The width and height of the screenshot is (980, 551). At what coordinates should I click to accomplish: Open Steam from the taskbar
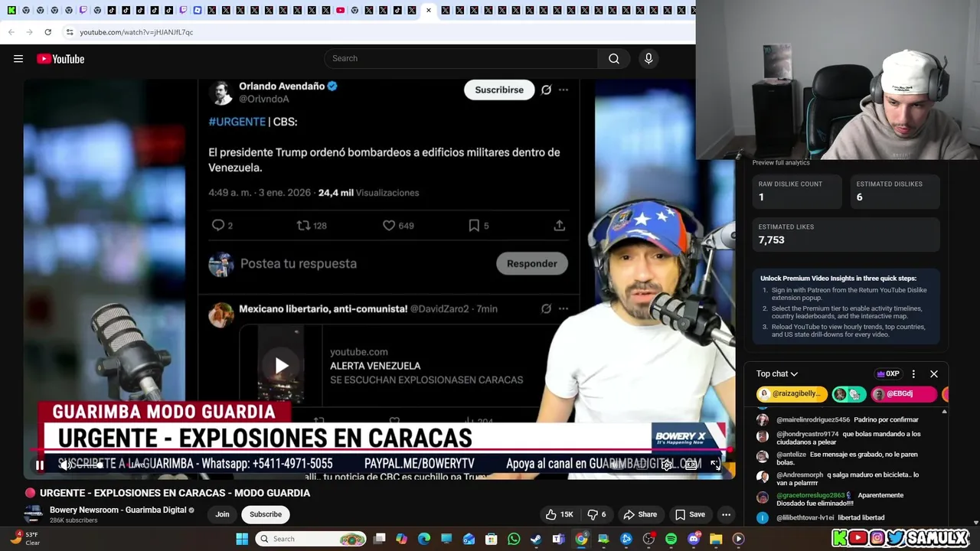(x=536, y=539)
